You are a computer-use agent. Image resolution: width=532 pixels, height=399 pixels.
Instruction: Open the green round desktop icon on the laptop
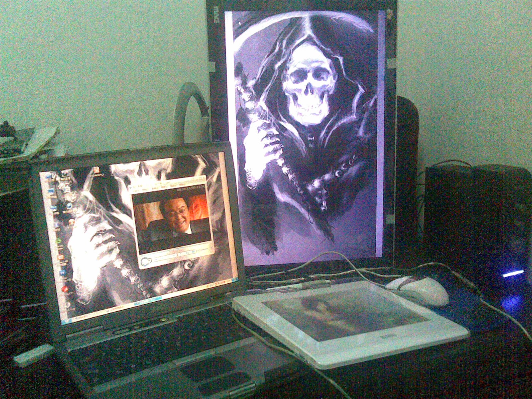click(59, 241)
